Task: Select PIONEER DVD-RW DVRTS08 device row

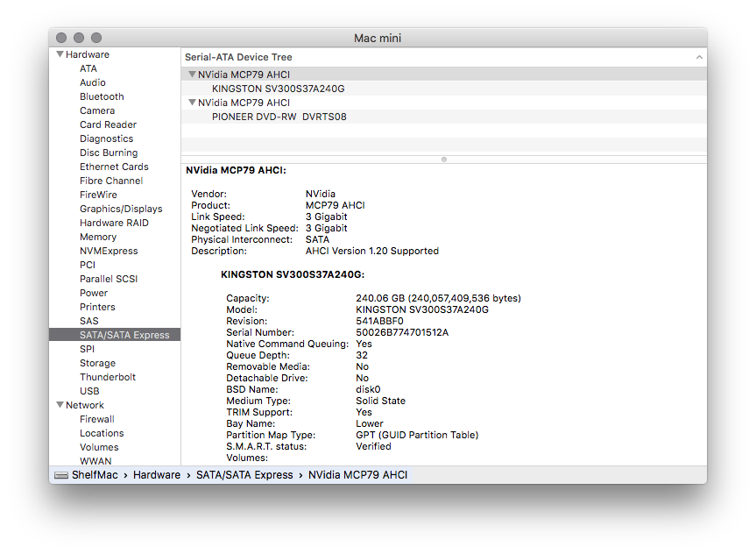Action: [x=444, y=117]
